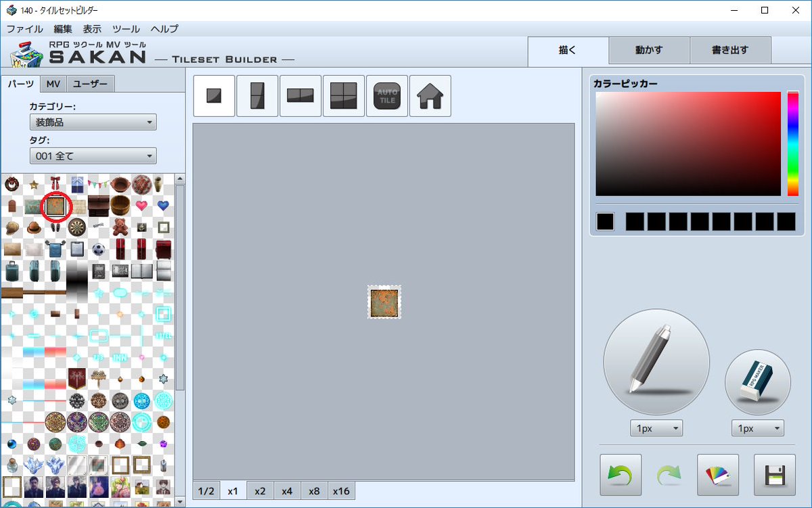Redo with the green forward arrow

[x=669, y=475]
